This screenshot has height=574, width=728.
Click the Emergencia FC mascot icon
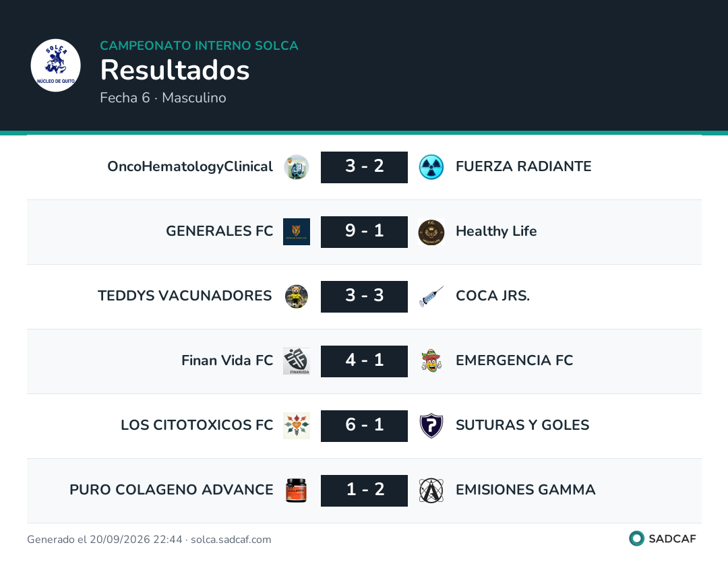pyautogui.click(x=431, y=361)
